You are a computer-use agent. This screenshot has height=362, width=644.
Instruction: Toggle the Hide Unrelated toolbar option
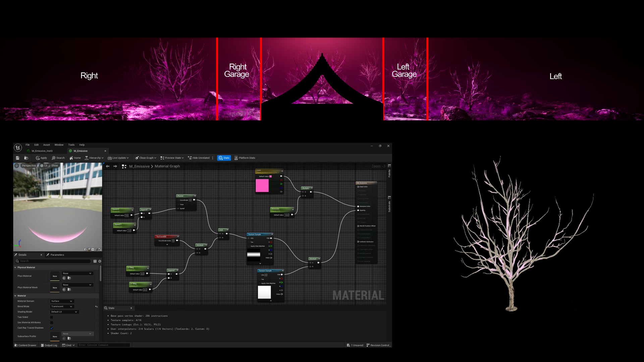tap(199, 158)
